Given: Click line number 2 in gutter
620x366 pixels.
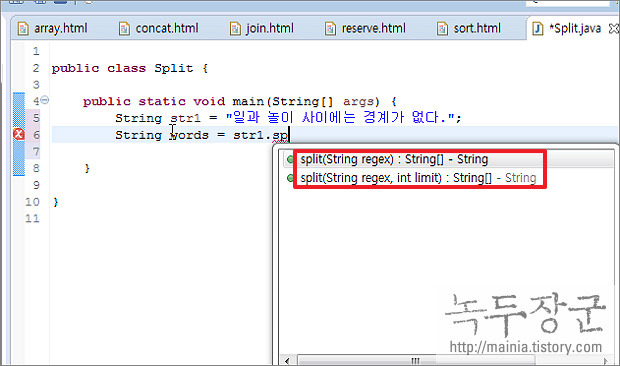Looking at the screenshot, I should pos(36,68).
